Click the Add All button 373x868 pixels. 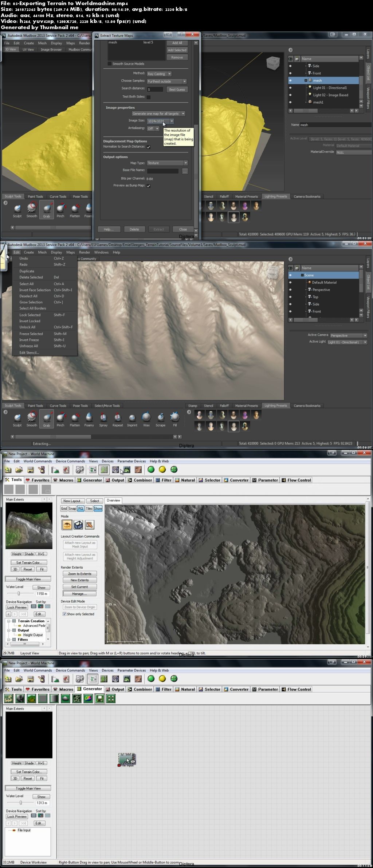177,43
